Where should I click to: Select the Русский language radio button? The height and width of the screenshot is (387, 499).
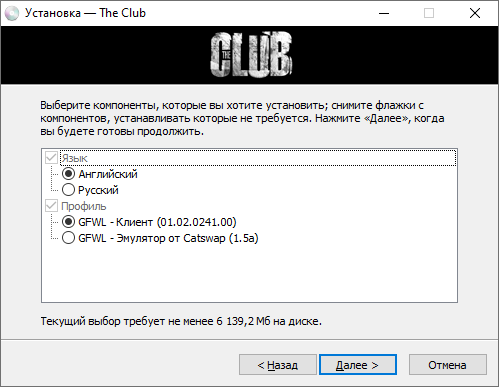click(68, 190)
